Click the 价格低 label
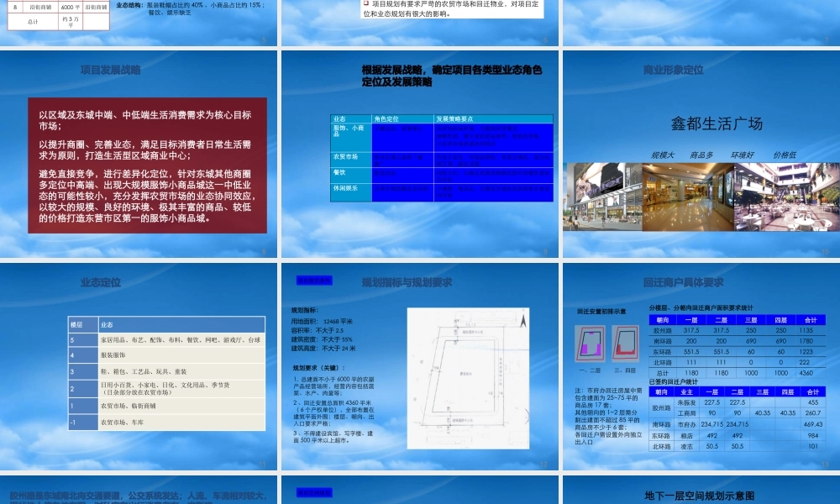The image size is (840, 504). (785, 155)
